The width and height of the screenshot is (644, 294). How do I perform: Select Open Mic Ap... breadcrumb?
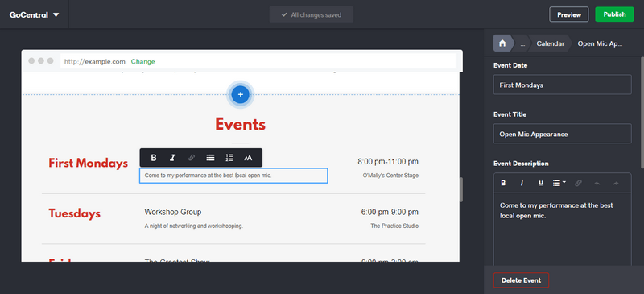(x=600, y=43)
